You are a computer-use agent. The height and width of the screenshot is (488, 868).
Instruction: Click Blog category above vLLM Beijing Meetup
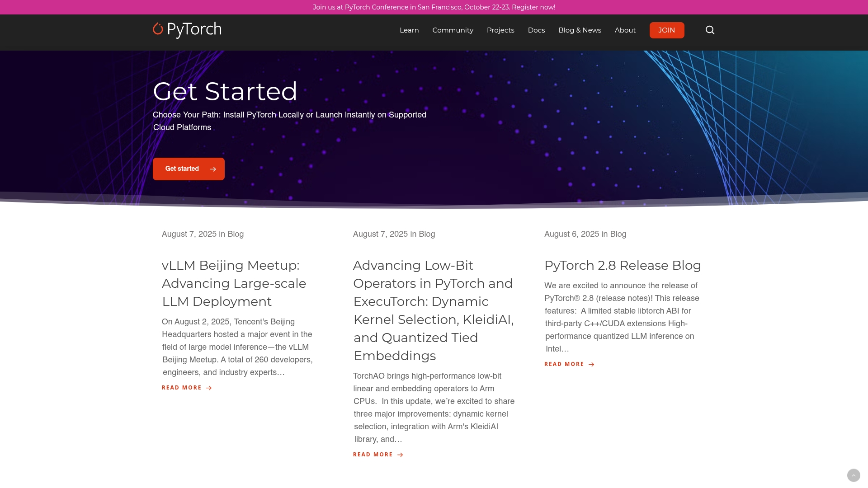(x=236, y=234)
